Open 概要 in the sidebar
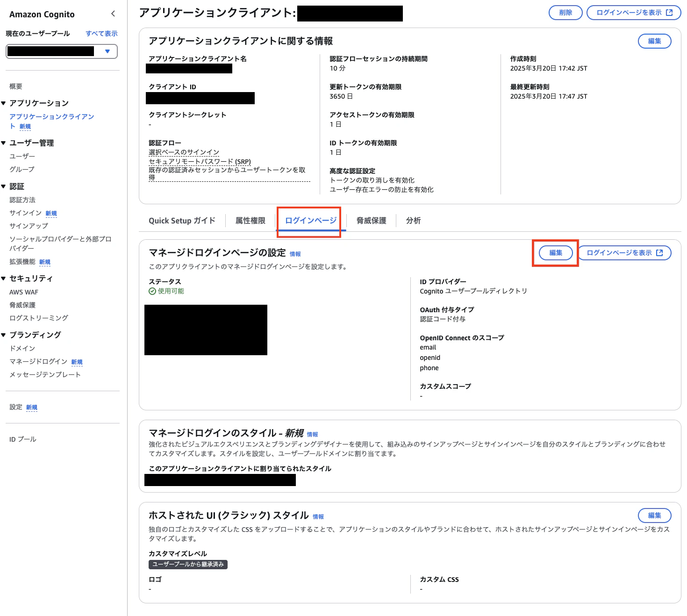The height and width of the screenshot is (616, 687). [x=16, y=86]
